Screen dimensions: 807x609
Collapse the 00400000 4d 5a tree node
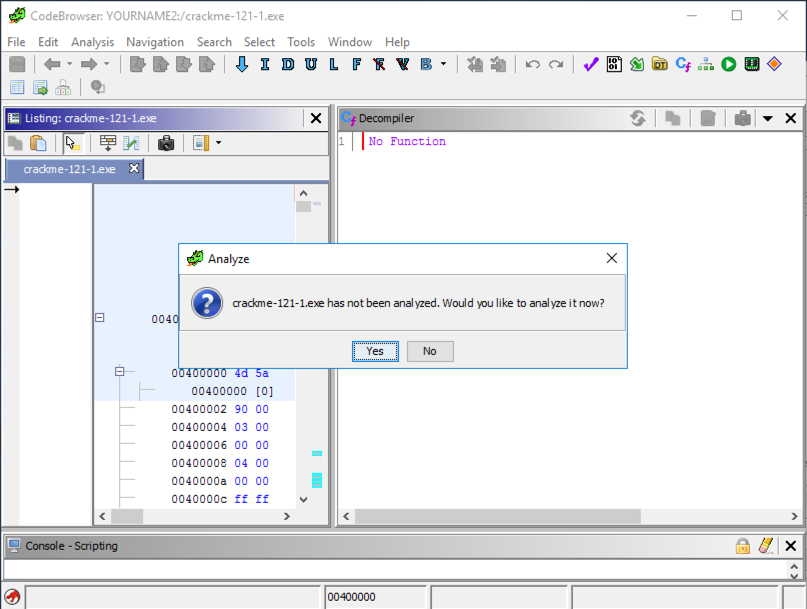pos(119,371)
